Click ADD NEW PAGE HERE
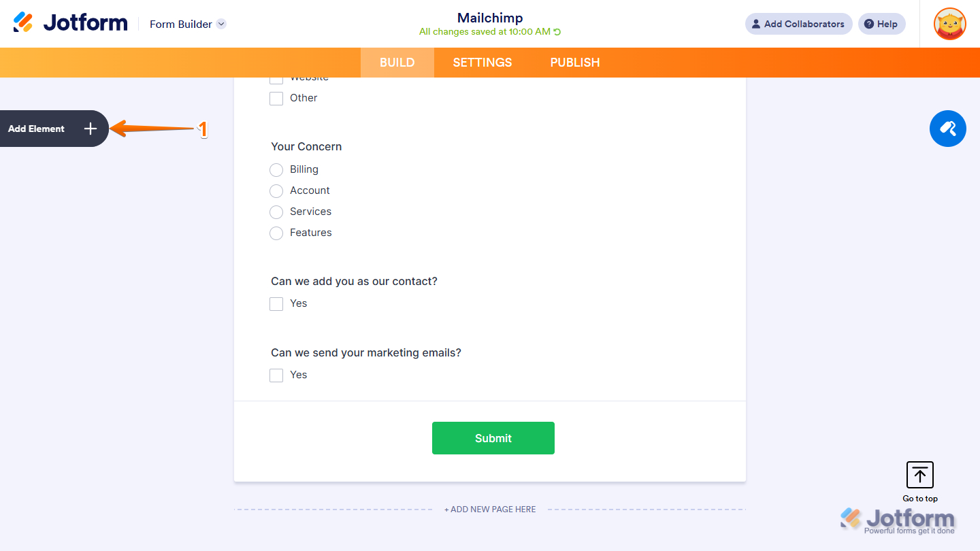The image size is (980, 551). (489, 509)
